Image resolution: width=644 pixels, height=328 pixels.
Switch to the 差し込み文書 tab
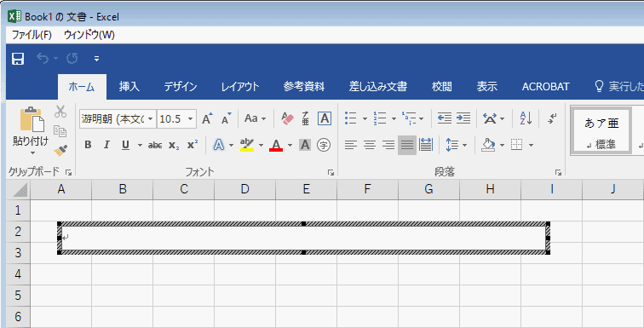(378, 87)
